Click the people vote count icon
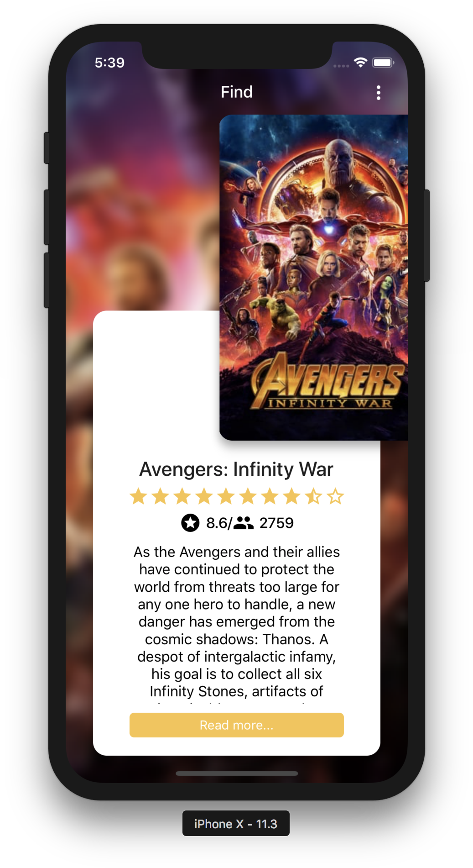Image resolution: width=473 pixels, height=868 pixels. 243,523
